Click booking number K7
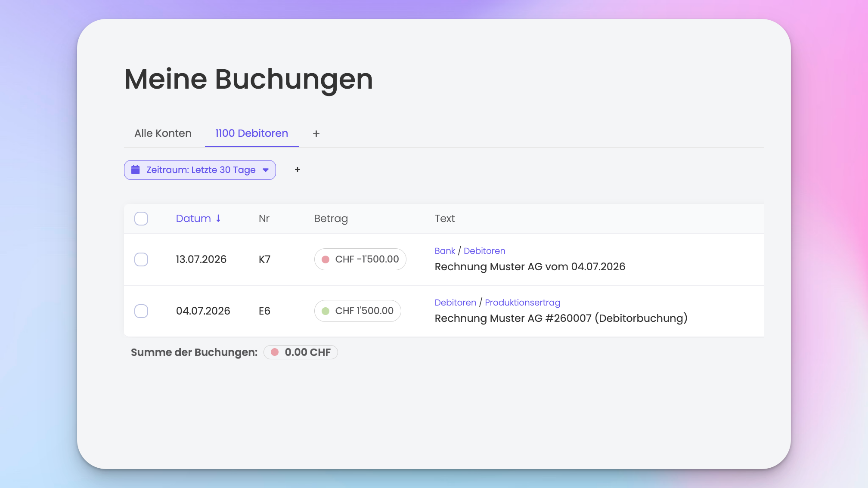This screenshot has width=868, height=488. pos(264,259)
